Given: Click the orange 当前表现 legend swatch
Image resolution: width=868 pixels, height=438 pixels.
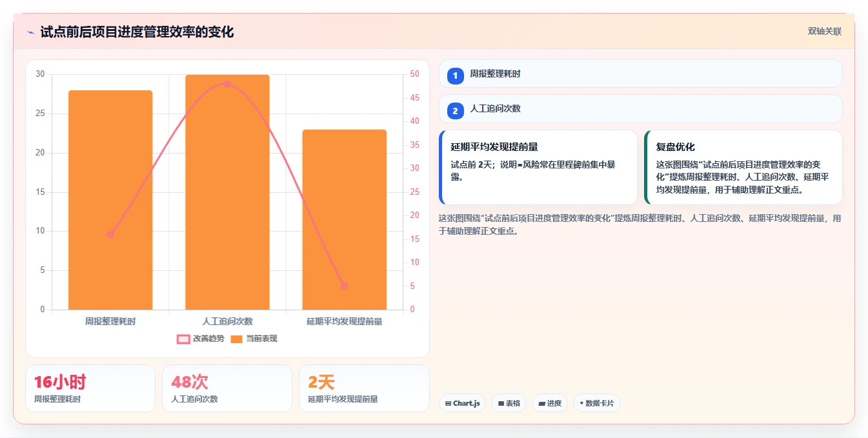Looking at the screenshot, I should point(237,339).
